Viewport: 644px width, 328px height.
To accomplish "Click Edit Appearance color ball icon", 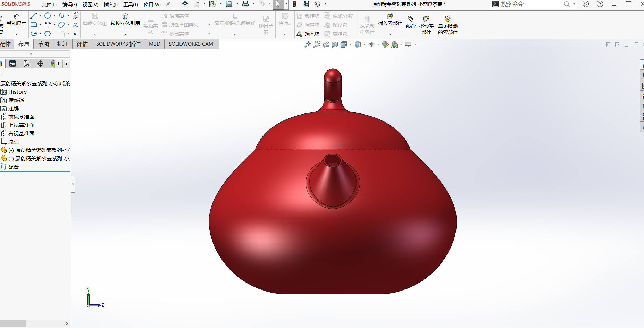I will (x=385, y=44).
